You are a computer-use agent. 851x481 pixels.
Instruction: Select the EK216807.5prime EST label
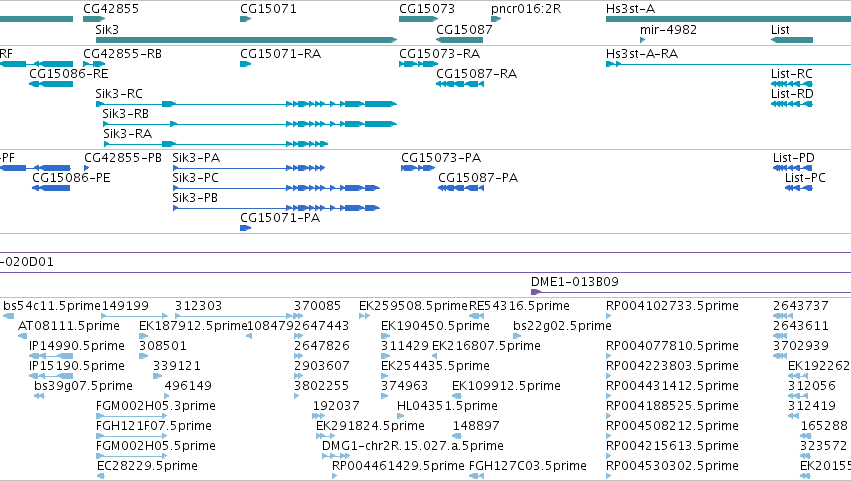coord(486,346)
